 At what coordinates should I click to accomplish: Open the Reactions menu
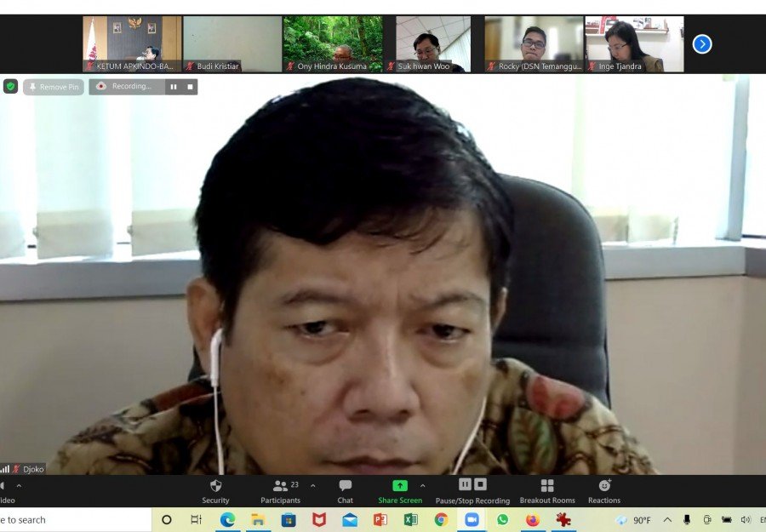604,491
